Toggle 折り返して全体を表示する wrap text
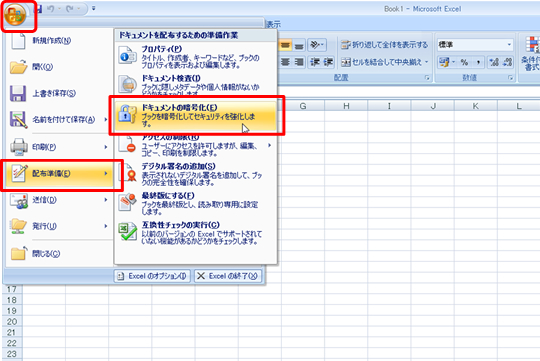Screen dimensions: 540x361 (384, 45)
